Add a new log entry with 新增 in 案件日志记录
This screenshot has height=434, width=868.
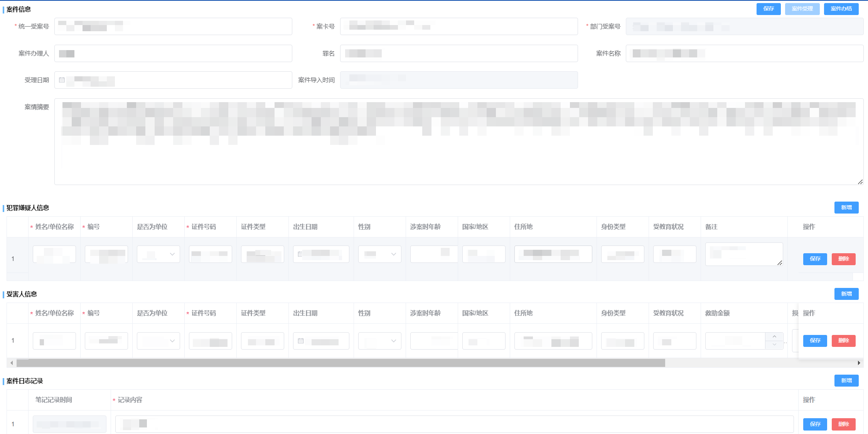point(846,380)
